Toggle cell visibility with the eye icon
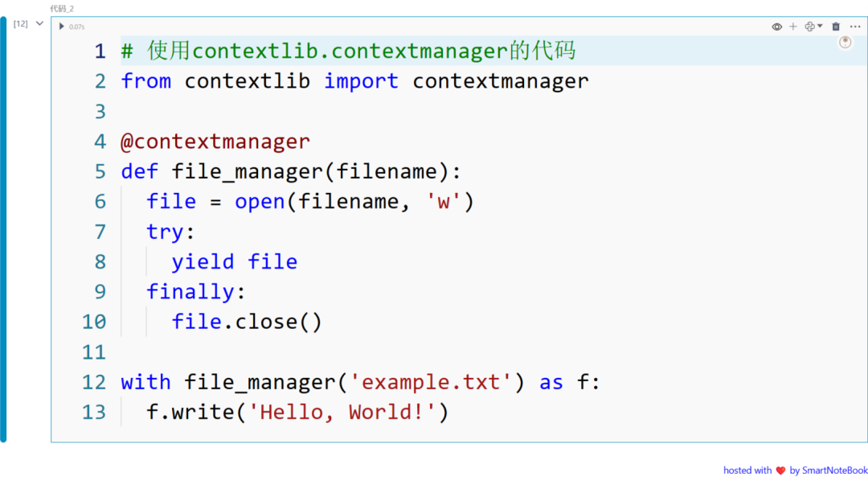The width and height of the screenshot is (868, 477). (776, 27)
